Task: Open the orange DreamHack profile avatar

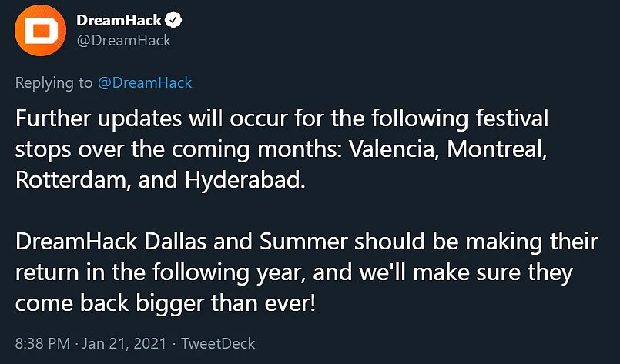Action: [x=40, y=31]
